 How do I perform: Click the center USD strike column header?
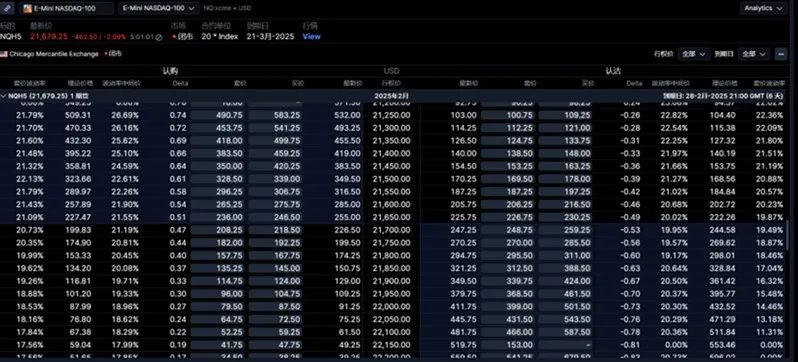(x=391, y=71)
